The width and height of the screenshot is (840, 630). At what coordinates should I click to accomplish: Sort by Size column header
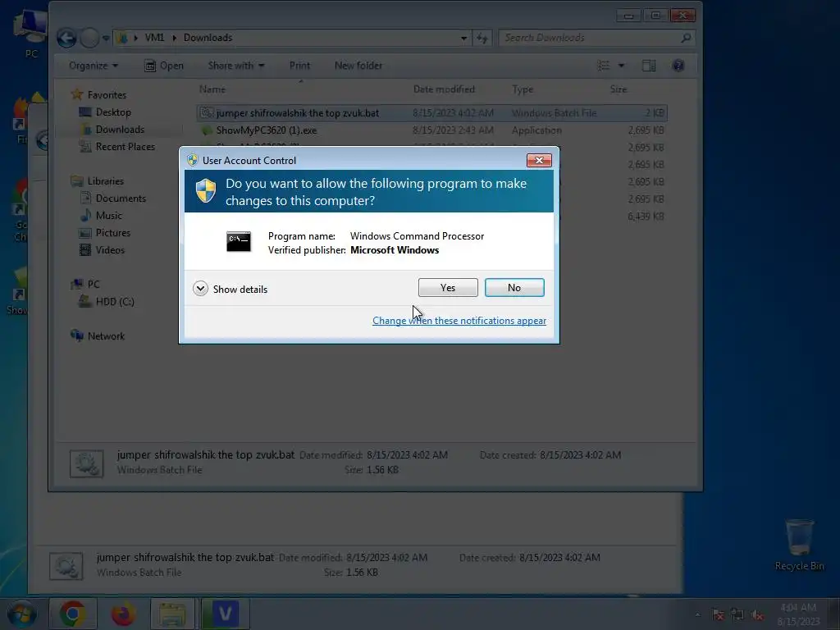point(619,89)
